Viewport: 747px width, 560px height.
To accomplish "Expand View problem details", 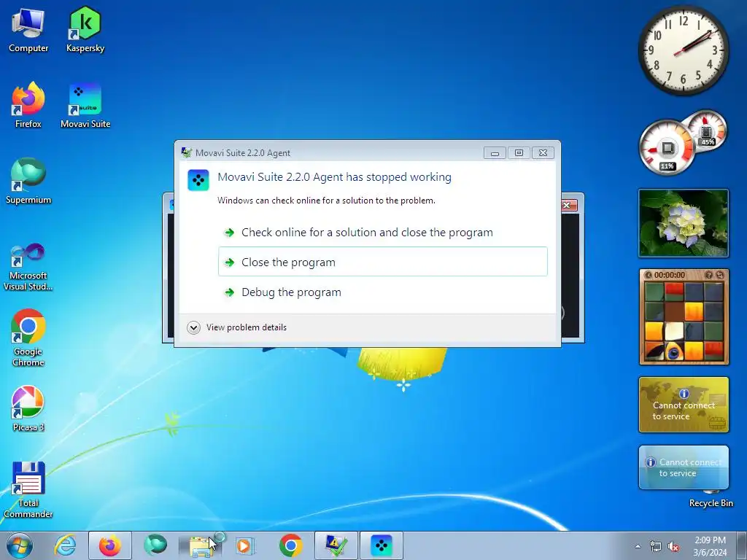I will (237, 327).
